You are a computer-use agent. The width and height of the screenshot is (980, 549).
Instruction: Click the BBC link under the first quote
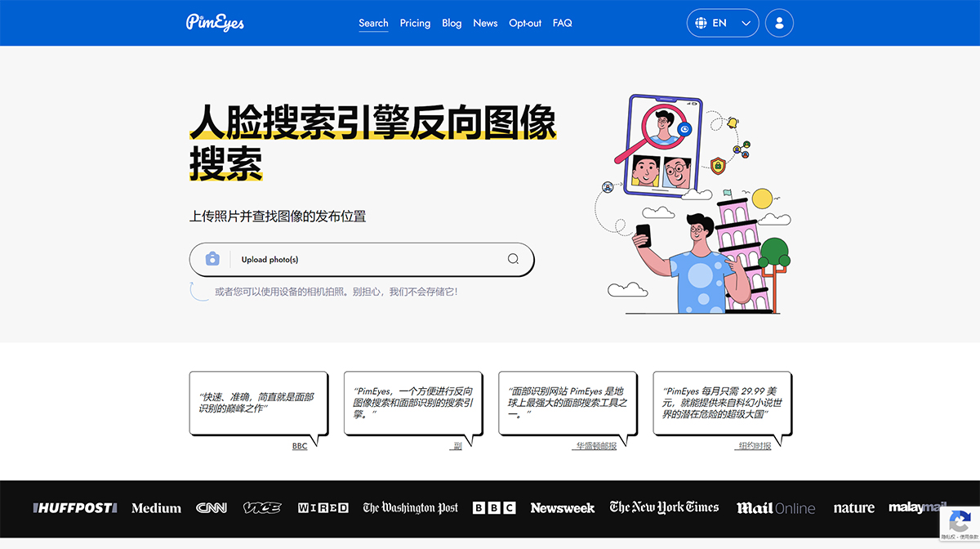[x=299, y=447]
